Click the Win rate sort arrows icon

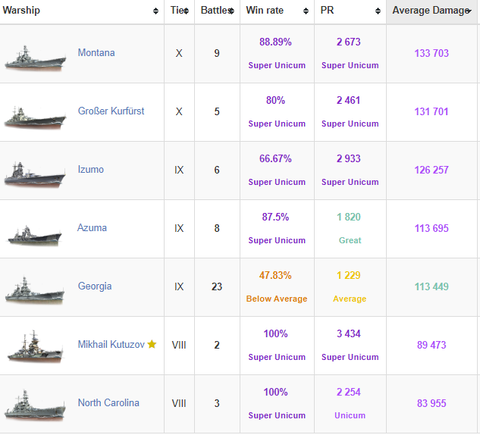tap(306, 11)
